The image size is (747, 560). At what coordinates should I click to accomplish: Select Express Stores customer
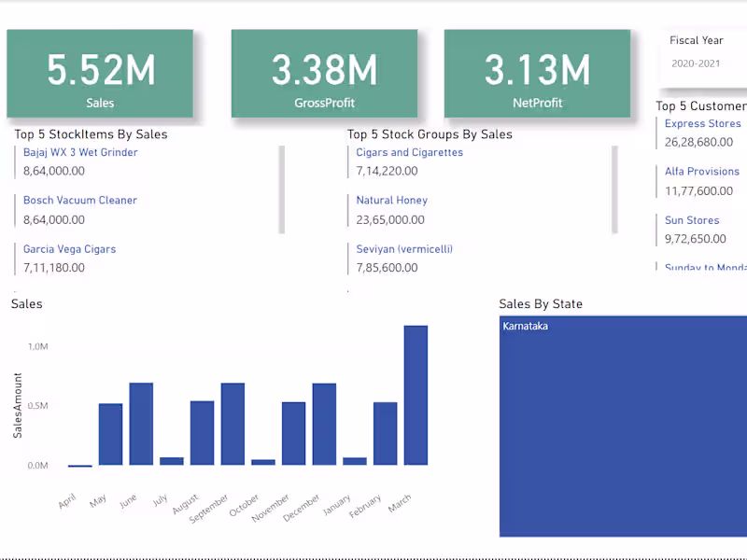pos(702,123)
